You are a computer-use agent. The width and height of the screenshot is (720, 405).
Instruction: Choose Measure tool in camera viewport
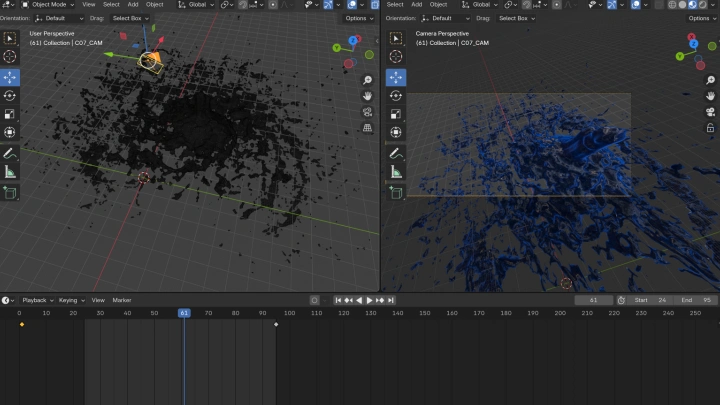coord(396,172)
